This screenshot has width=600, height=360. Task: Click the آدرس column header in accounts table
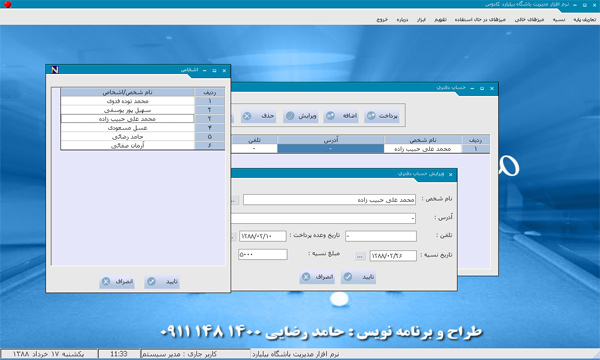click(331, 140)
